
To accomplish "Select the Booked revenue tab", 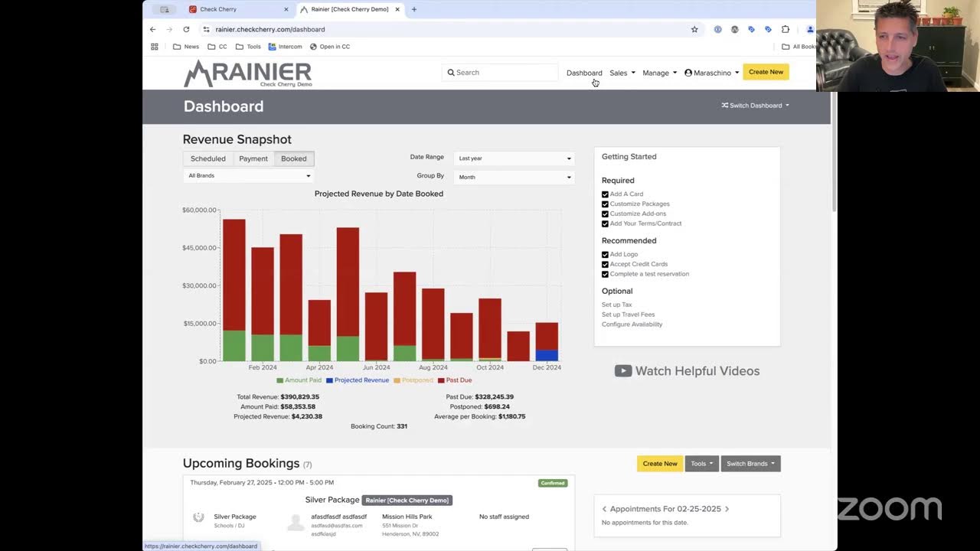I will point(294,158).
